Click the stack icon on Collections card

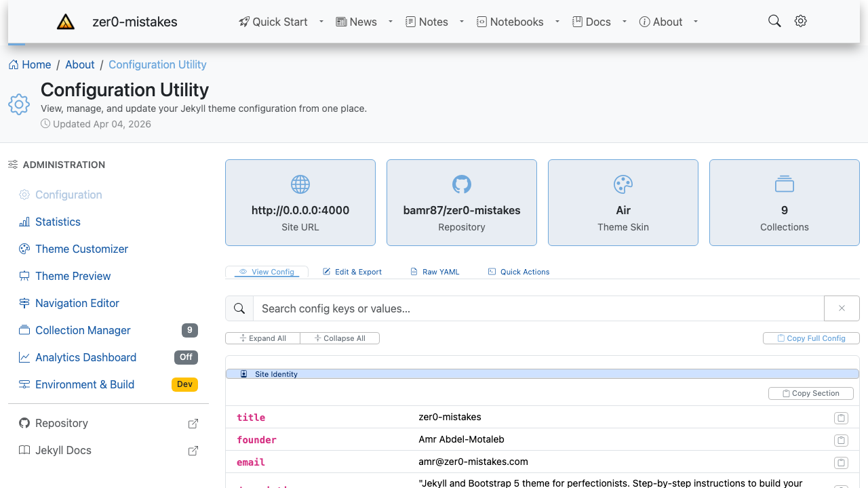tap(785, 184)
